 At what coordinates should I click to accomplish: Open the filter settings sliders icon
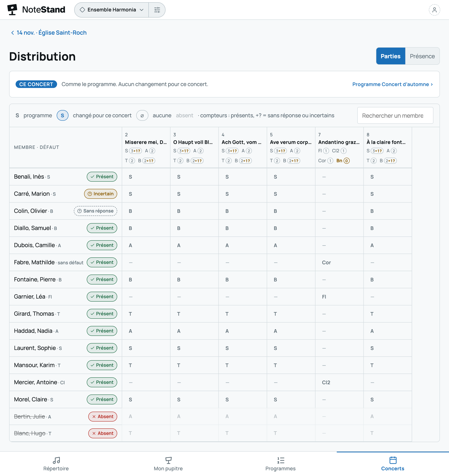157,10
